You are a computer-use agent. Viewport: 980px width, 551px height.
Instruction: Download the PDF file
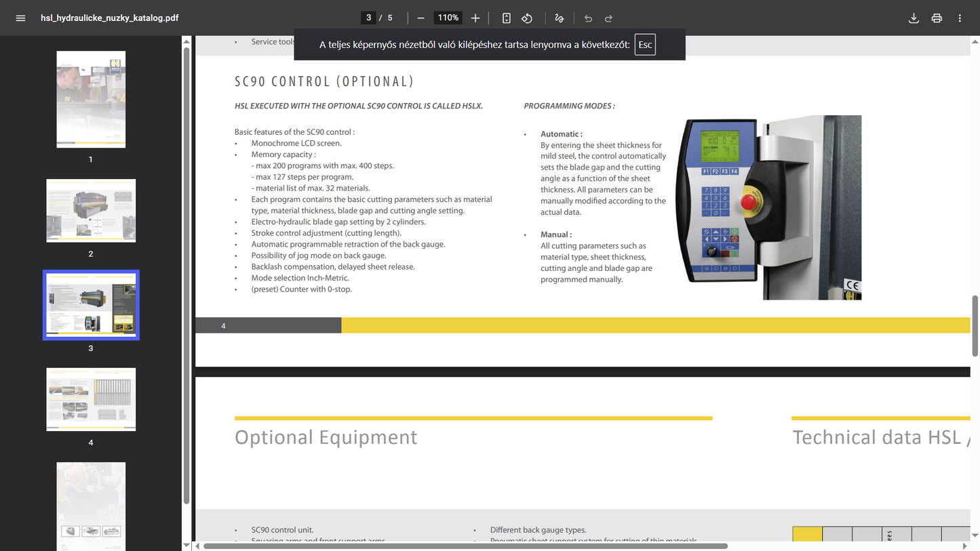point(914,18)
